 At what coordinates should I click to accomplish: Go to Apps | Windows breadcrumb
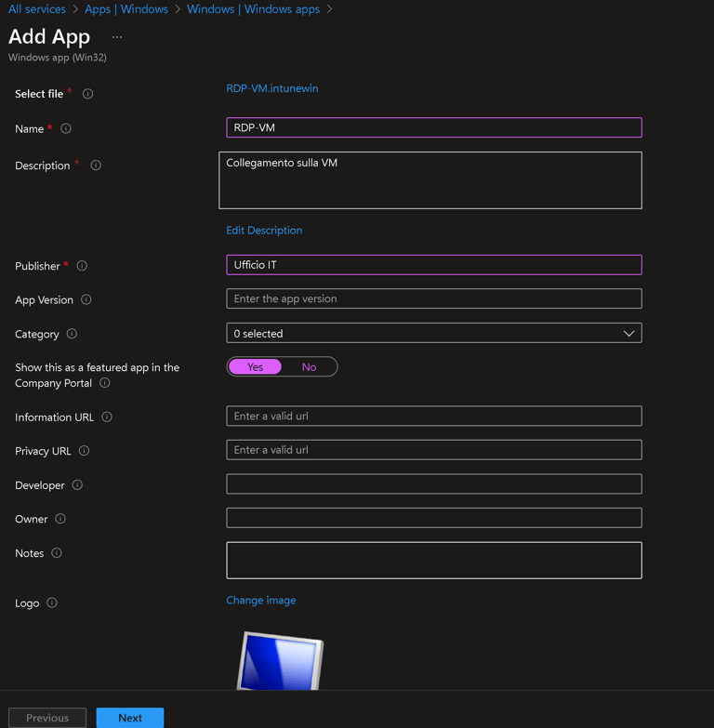[126, 8]
